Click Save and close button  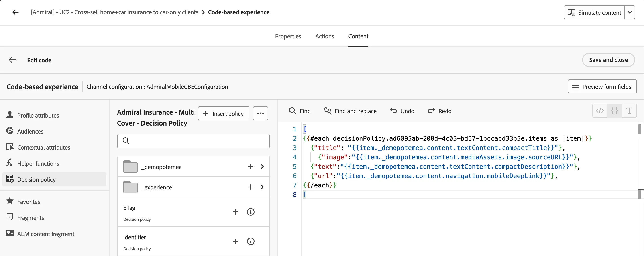click(608, 60)
